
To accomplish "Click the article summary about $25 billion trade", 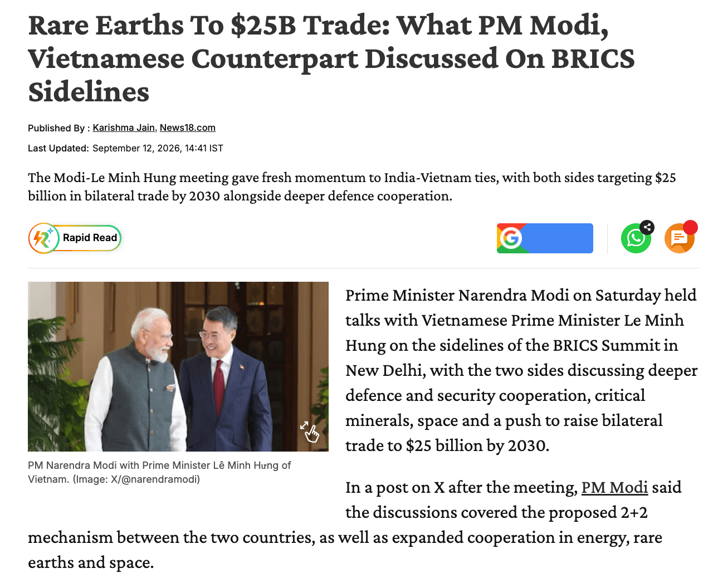I will coord(352,187).
